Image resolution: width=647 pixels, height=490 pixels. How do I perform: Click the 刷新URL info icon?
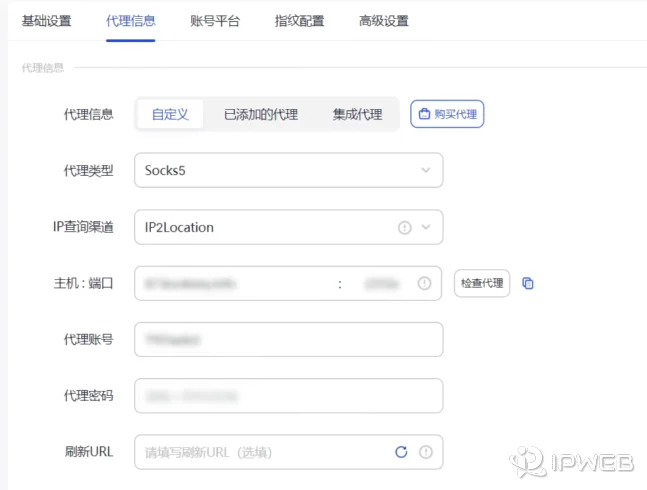click(x=425, y=452)
